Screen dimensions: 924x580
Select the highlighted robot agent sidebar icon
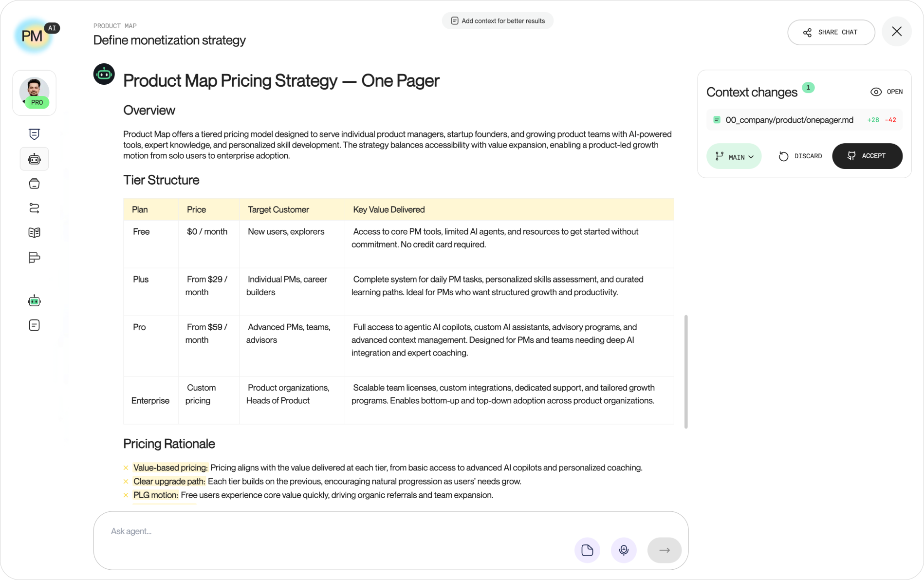tap(34, 159)
